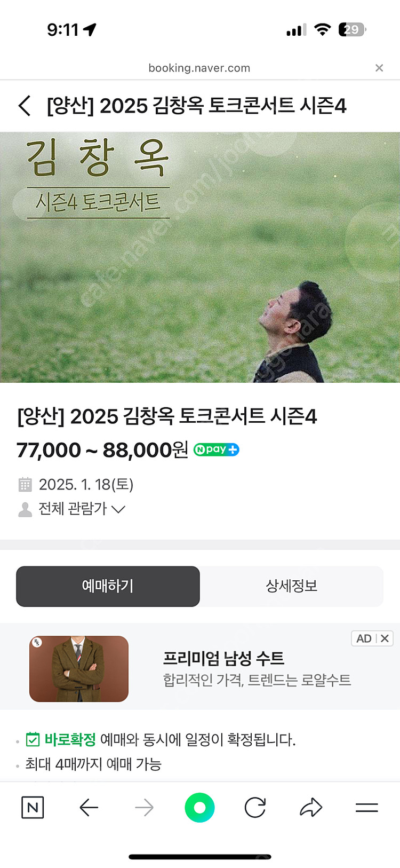Viewport: 400px width, 868px height.
Task: Reload the page with the refresh icon
Action: tap(255, 808)
